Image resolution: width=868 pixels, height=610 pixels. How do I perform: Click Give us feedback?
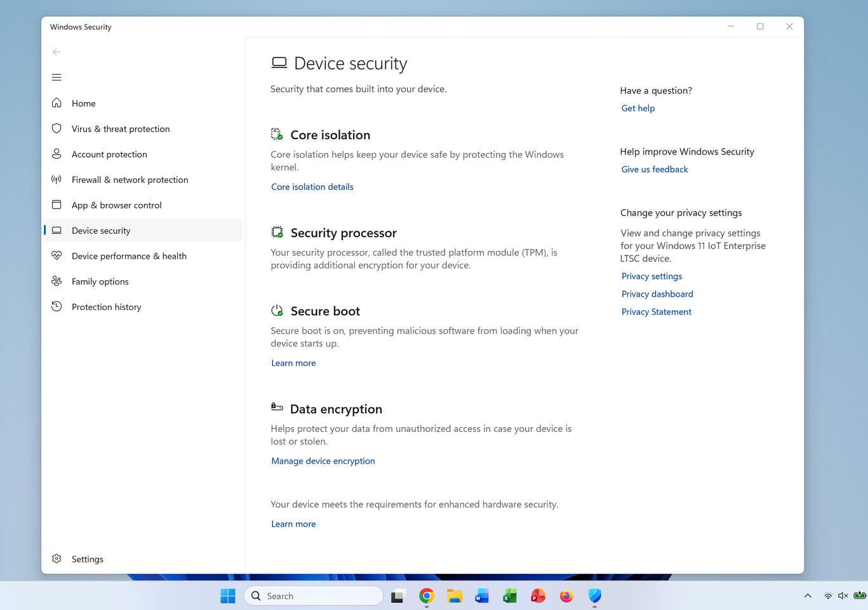655,169
